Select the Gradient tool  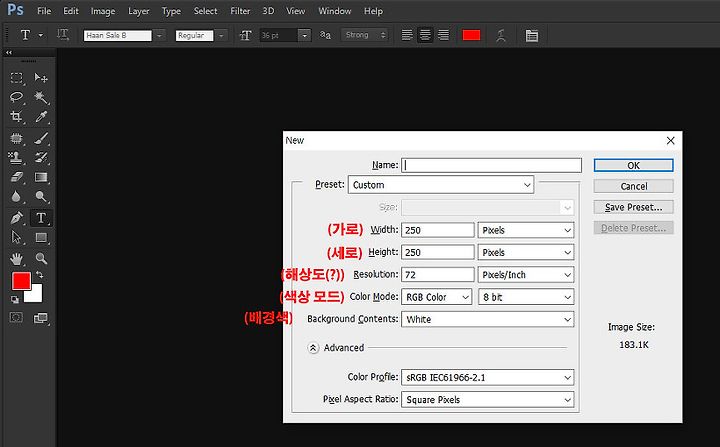click(41, 177)
